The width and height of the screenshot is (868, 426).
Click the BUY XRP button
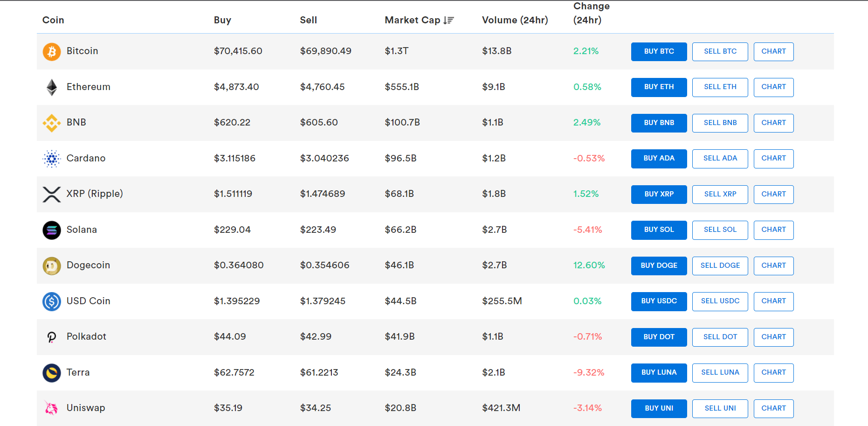(659, 195)
